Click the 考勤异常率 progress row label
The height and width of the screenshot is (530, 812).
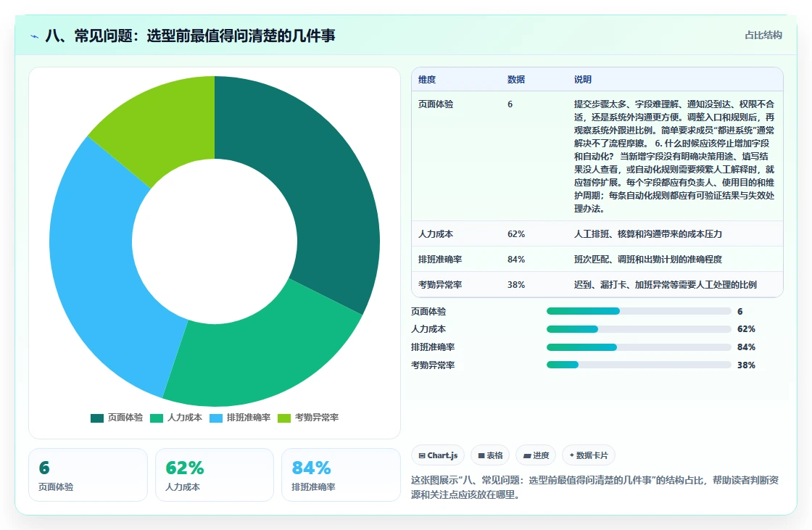click(433, 365)
